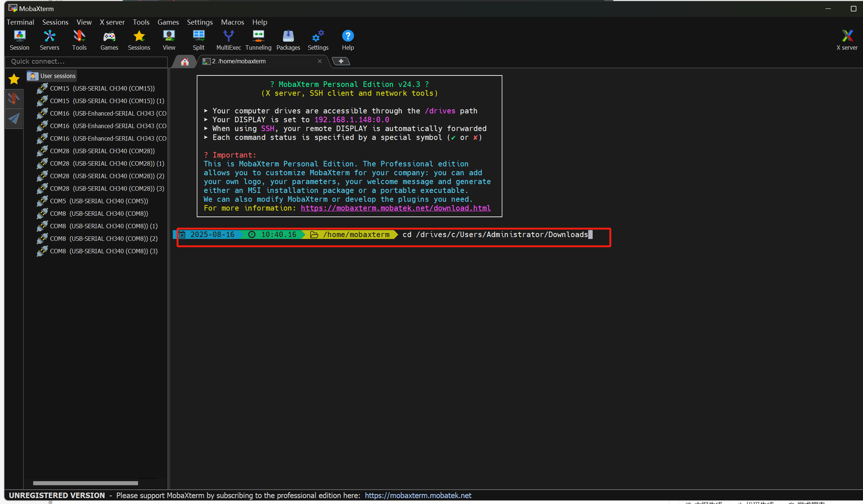Open the Games toolbar icon
The image size is (863, 504).
pos(109,40)
